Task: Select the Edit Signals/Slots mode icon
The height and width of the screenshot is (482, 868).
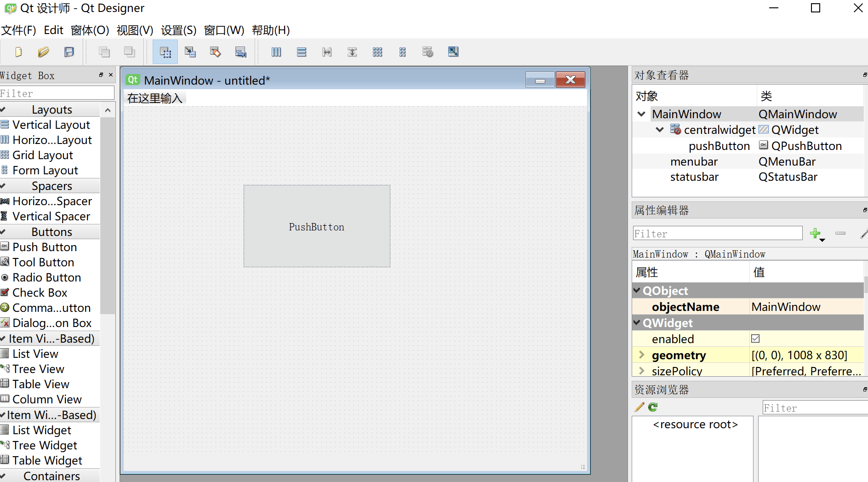Action: coord(190,52)
